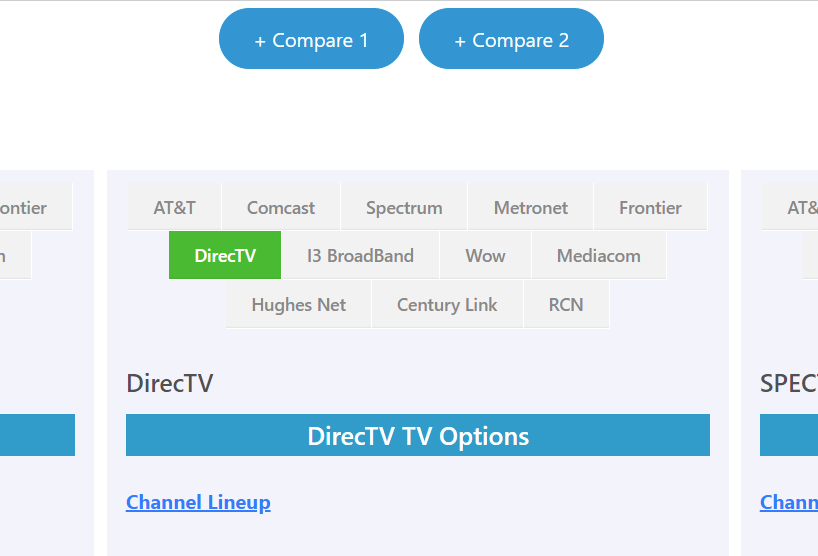Image resolution: width=818 pixels, height=556 pixels.
Task: Switch to I3 BroadBand tab
Action: (360, 255)
